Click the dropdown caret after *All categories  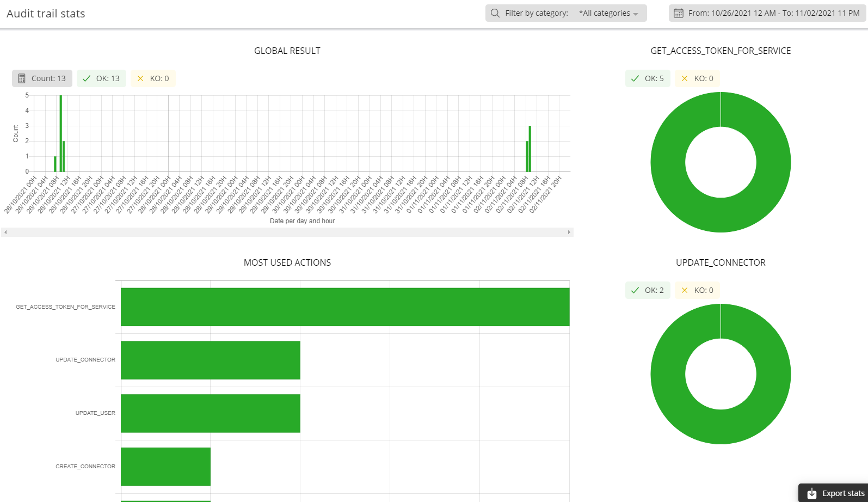(636, 14)
